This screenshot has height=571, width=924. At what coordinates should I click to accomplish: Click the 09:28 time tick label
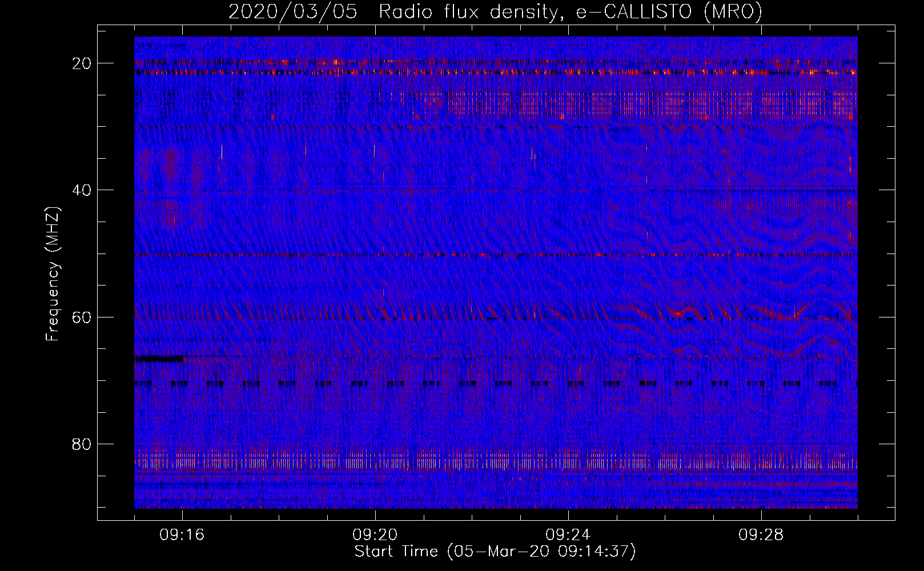761,535
